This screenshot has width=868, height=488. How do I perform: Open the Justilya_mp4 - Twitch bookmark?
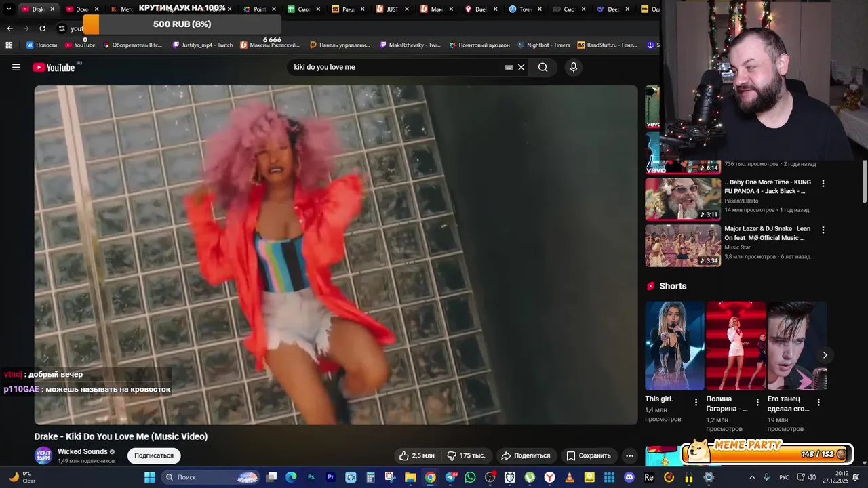tap(203, 45)
